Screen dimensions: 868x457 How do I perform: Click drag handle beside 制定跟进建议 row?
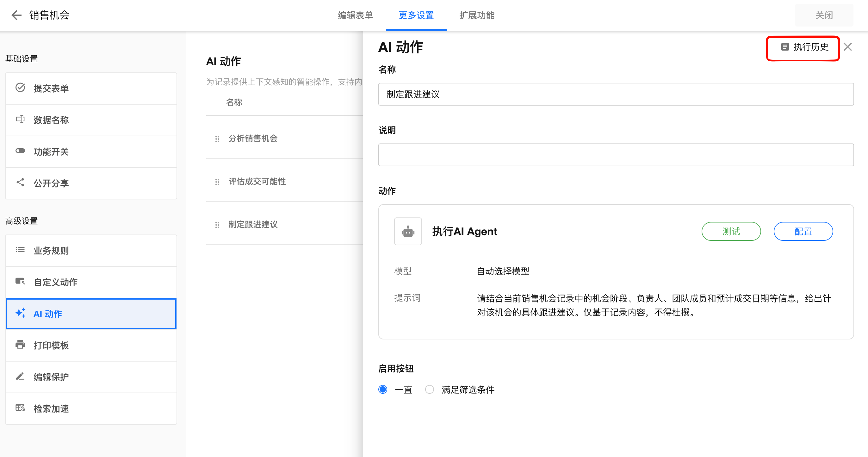(217, 225)
